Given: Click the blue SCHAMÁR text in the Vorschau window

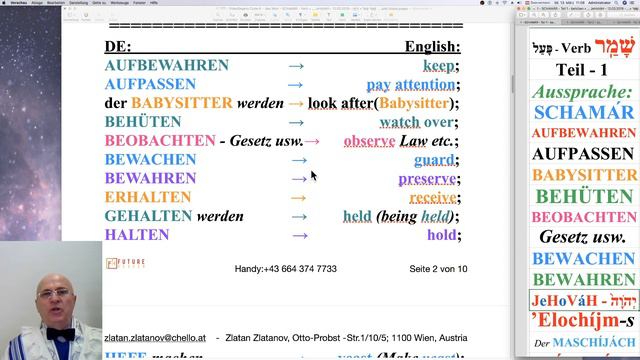Looking at the screenshot, I should [584, 112].
